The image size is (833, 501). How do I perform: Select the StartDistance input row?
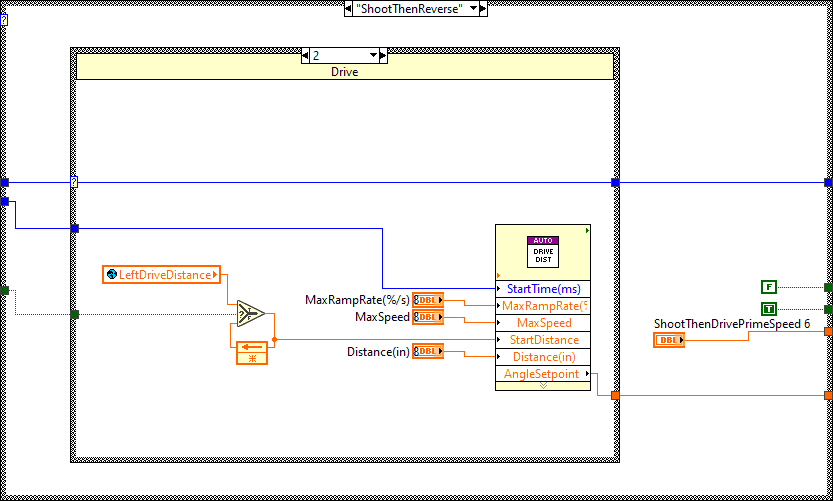click(543, 340)
